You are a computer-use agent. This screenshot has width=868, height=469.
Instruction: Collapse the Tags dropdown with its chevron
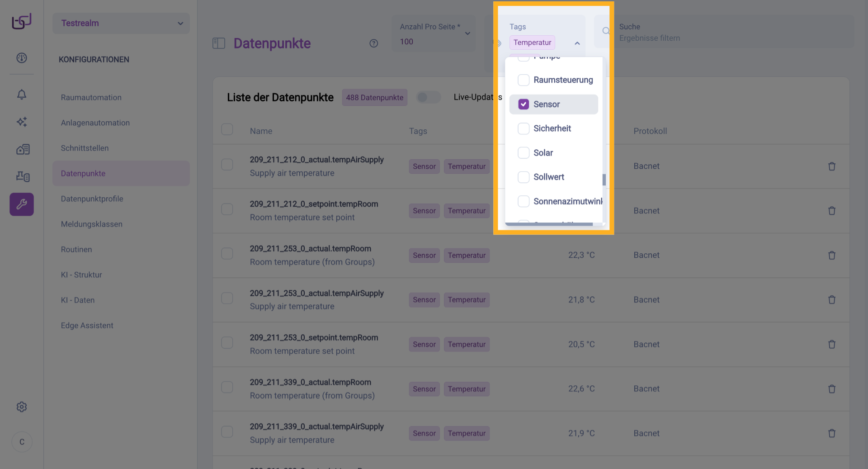(x=577, y=43)
